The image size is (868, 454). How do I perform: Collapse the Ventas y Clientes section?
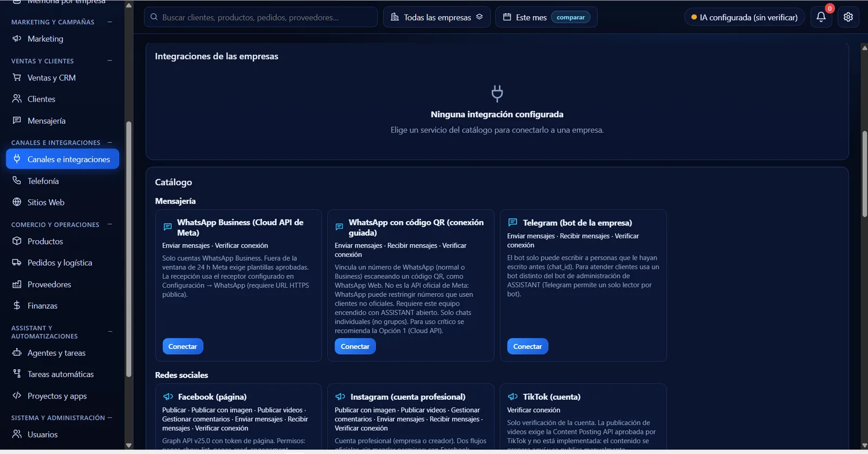click(110, 61)
